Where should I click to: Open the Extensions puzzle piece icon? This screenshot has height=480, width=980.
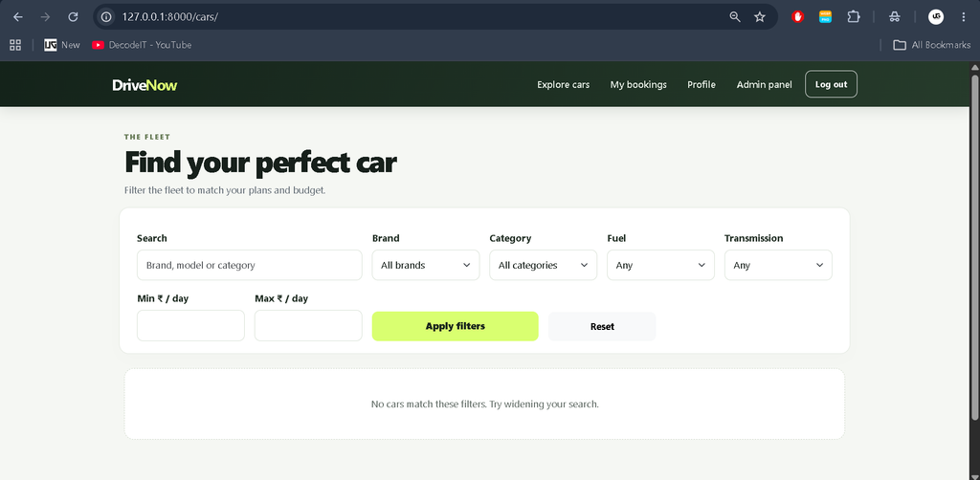pyautogui.click(x=854, y=17)
